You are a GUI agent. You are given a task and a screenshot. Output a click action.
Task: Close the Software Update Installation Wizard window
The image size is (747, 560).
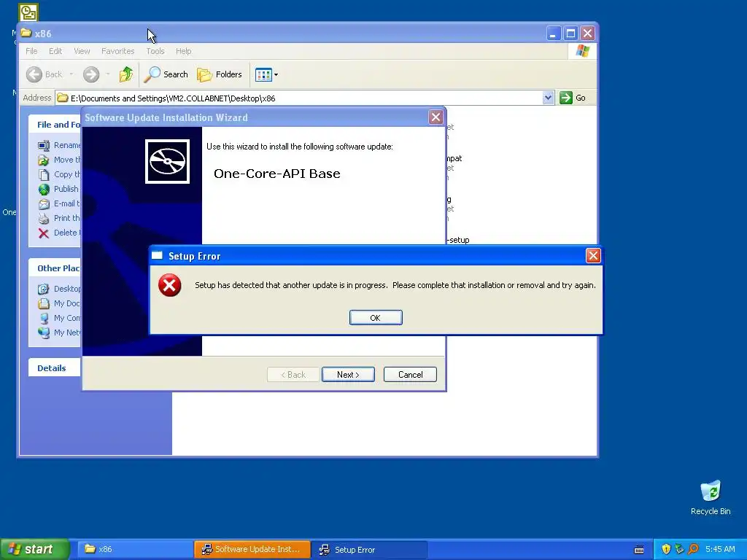click(x=436, y=117)
